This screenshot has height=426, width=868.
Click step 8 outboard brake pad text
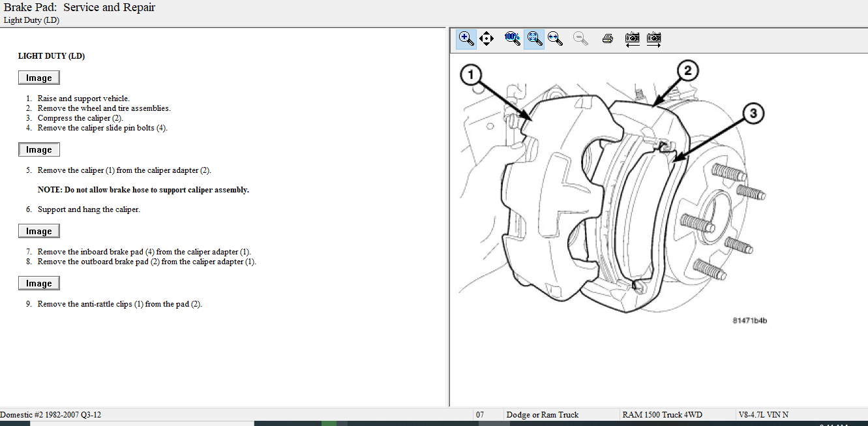click(x=147, y=262)
